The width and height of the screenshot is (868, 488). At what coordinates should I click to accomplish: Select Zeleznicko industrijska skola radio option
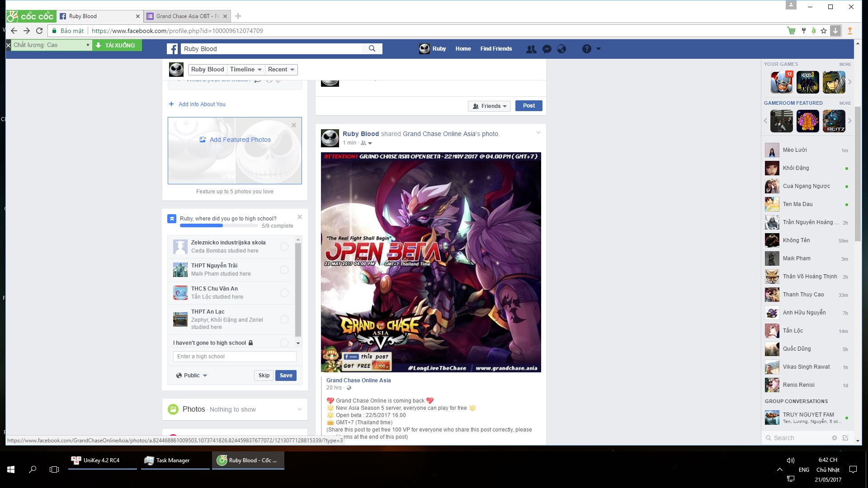(x=284, y=247)
